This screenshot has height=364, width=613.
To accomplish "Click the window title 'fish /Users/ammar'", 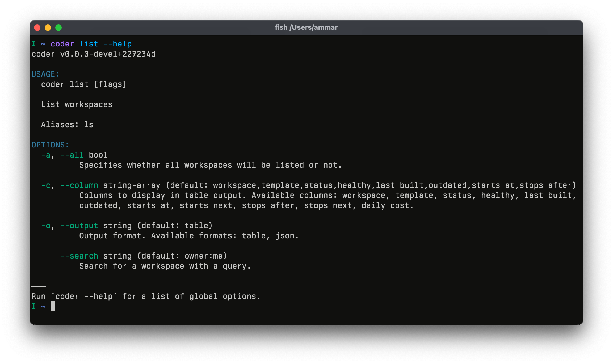I will click(306, 27).
